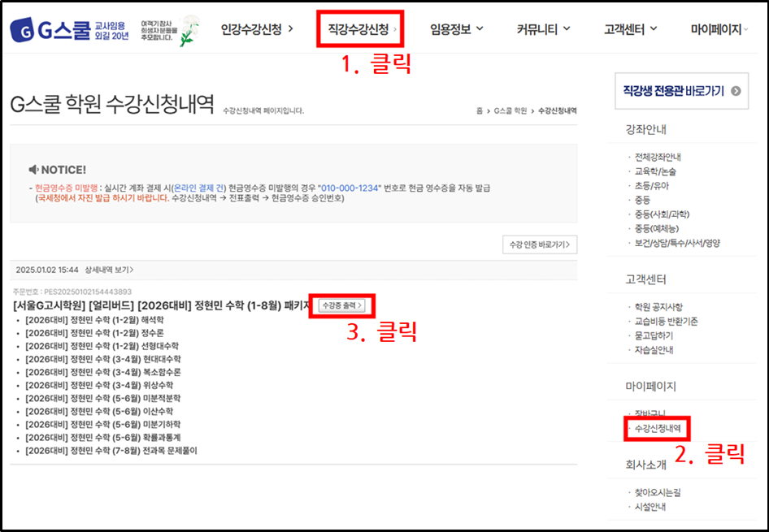Expand the 고객센터 top dropdown menu
Viewport: 769px width, 532px height.
pyautogui.click(x=630, y=29)
